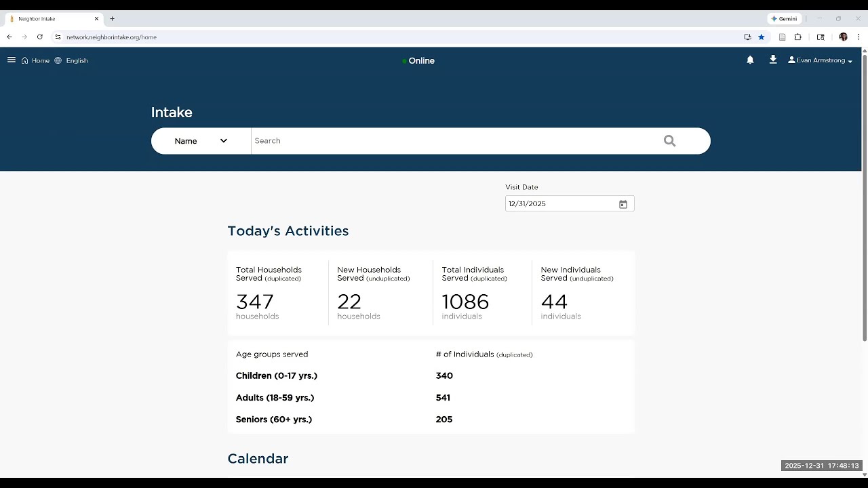868x488 pixels.
Task: Click Seniors (60+ yrs.) row label
Action: (x=274, y=420)
